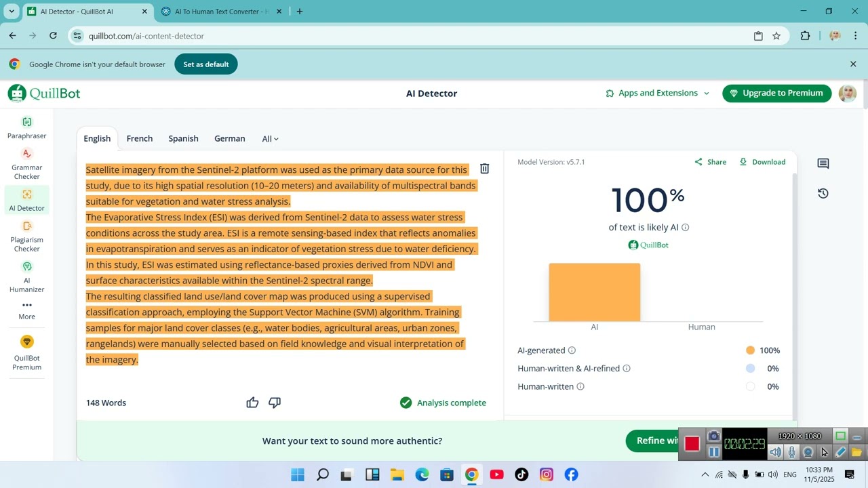Open the Grammar Checker tool
This screenshot has width=868, height=488.
click(x=27, y=164)
